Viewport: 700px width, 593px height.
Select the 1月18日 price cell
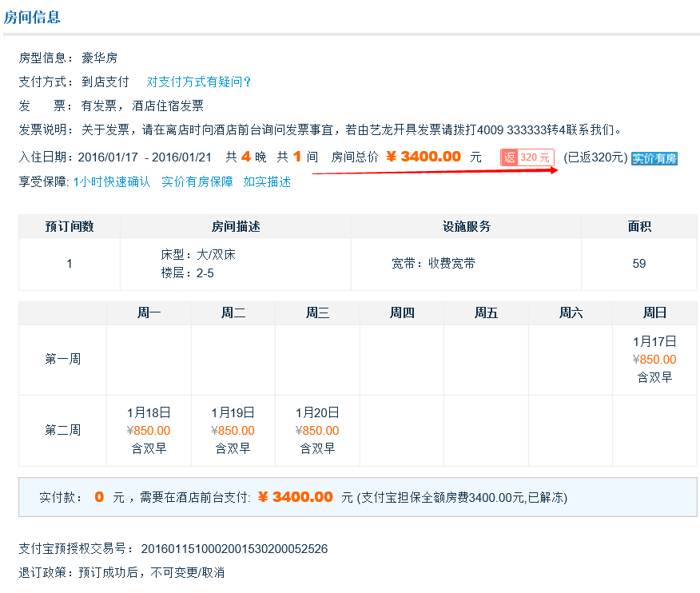149,431
